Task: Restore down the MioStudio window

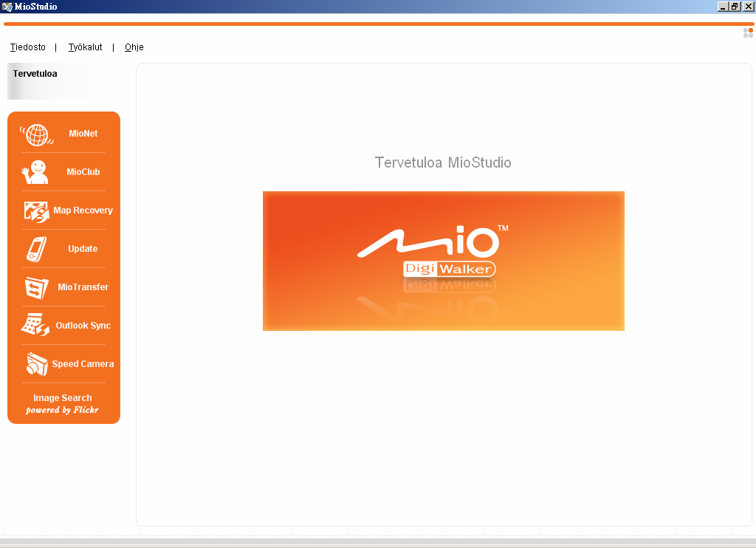Action: coord(735,7)
